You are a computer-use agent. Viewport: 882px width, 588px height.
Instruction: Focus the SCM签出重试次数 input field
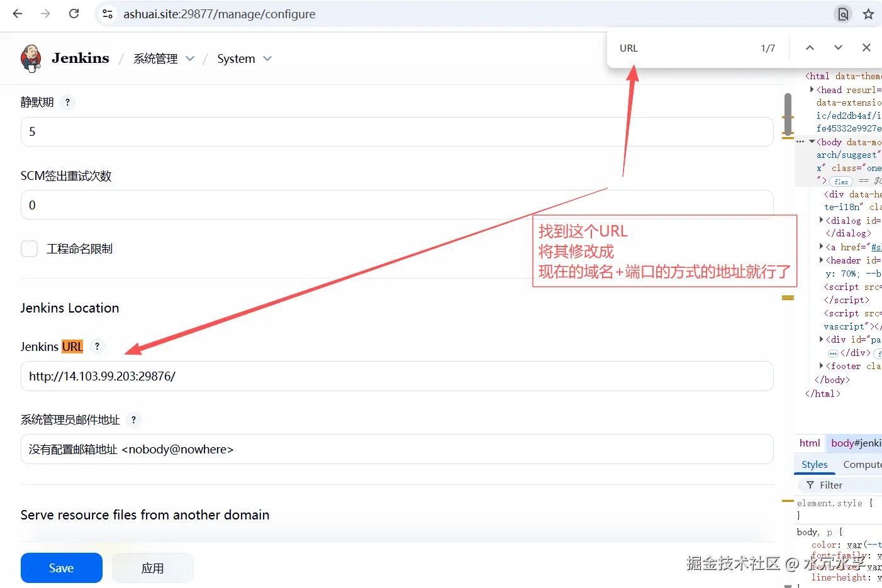[397, 205]
